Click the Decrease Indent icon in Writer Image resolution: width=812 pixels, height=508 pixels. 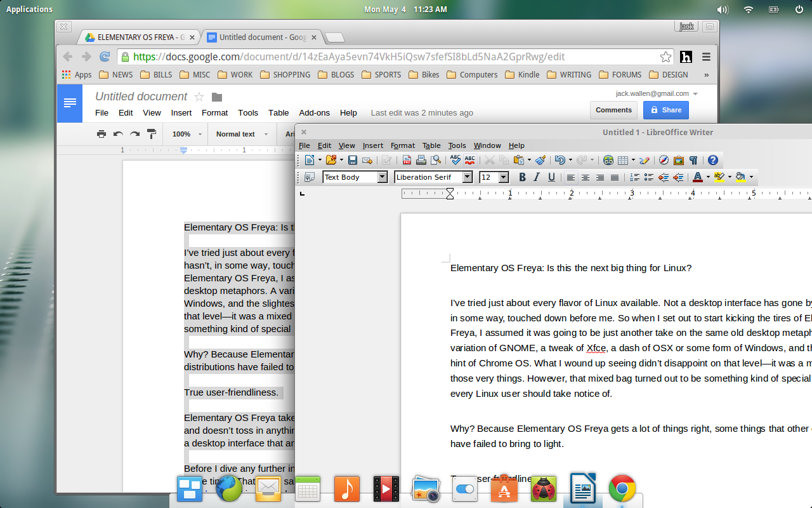click(664, 177)
